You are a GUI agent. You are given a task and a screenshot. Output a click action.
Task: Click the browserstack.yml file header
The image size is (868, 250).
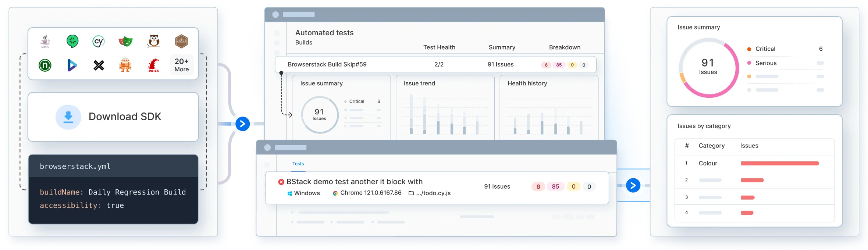point(113,166)
